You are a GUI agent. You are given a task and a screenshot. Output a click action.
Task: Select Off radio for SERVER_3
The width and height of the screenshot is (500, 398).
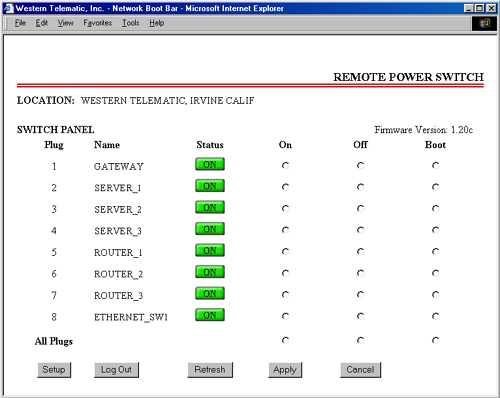360,230
